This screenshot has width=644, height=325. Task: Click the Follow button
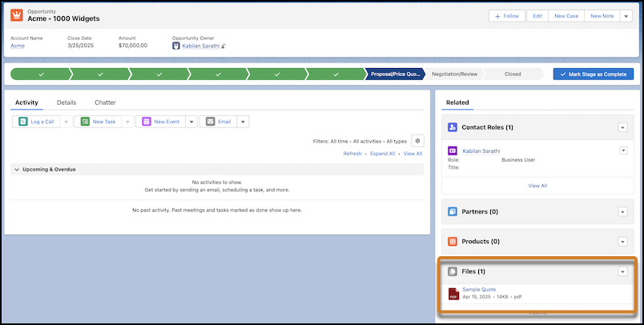click(x=509, y=16)
